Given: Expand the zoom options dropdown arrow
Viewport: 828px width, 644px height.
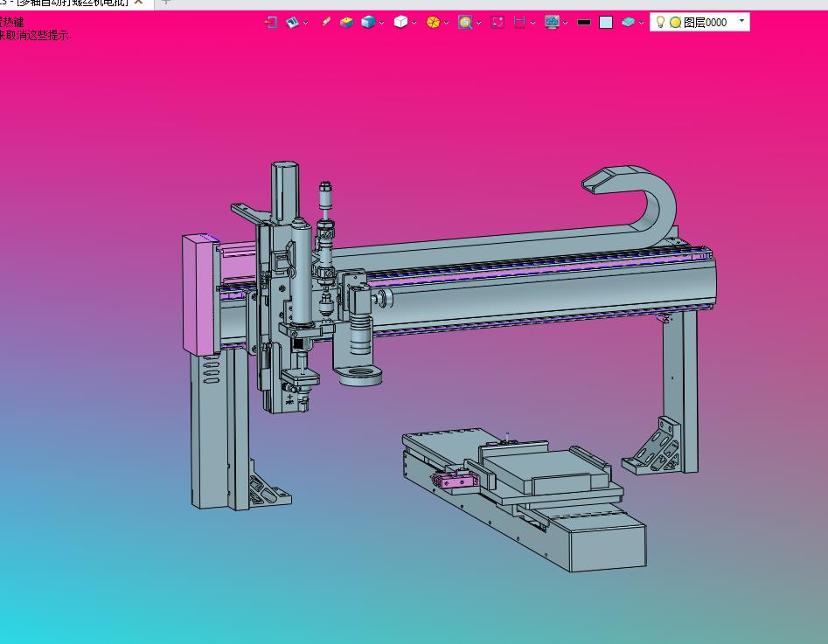Looking at the screenshot, I should coord(479,23).
